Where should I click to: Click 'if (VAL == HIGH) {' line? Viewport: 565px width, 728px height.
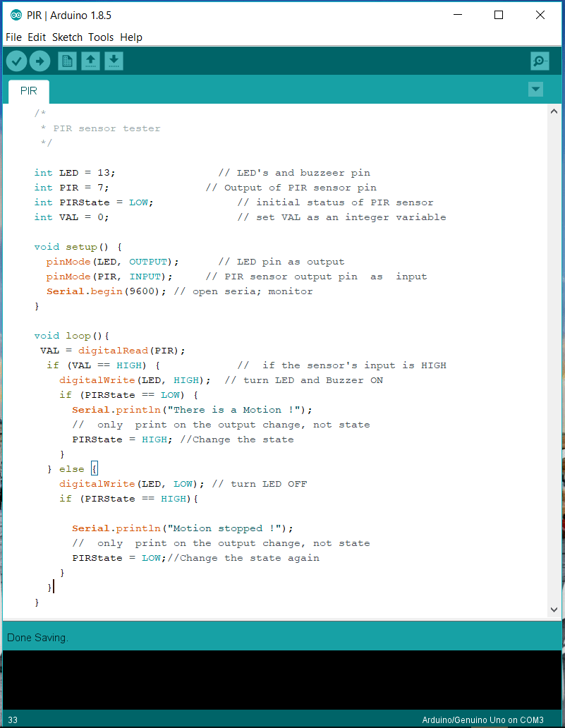(x=103, y=365)
